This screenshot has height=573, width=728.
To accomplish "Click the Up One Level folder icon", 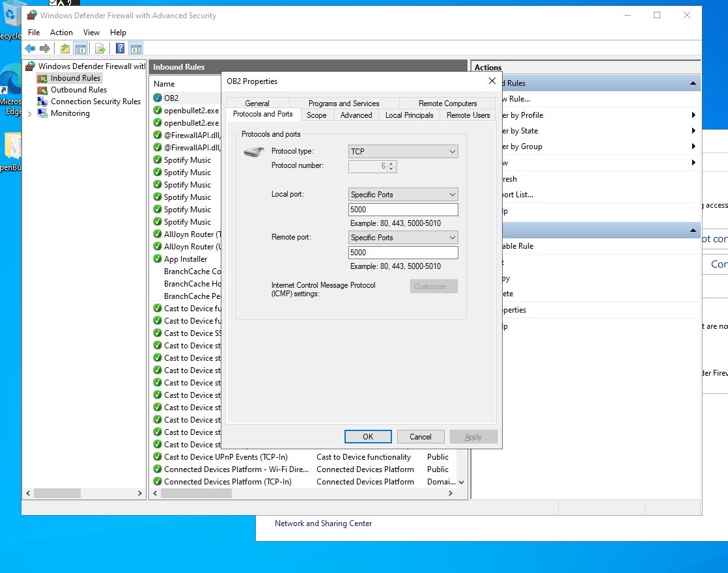I will [x=65, y=48].
